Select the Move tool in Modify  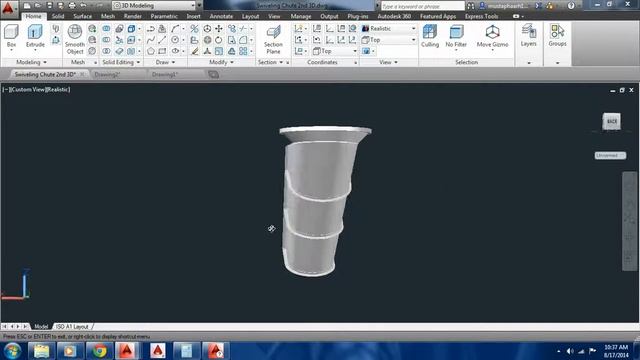(219, 29)
